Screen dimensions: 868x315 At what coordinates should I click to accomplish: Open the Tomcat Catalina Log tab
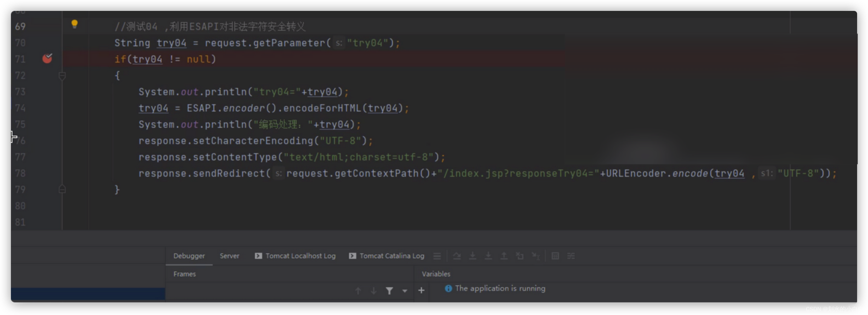point(386,256)
